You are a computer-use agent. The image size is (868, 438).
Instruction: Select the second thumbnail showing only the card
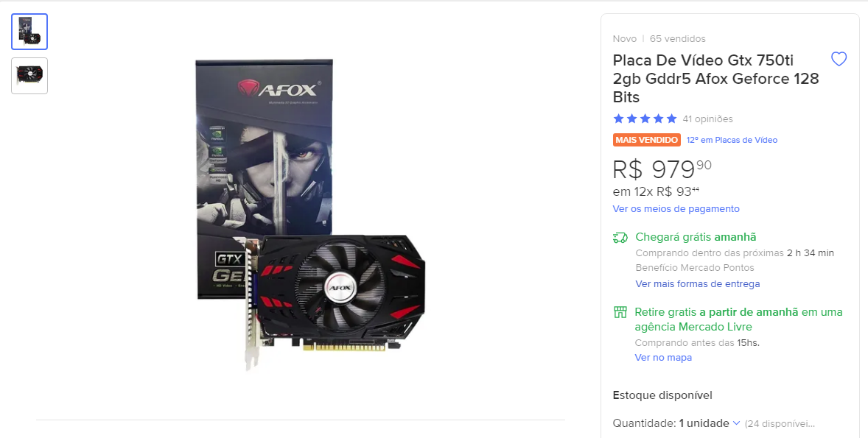29,76
